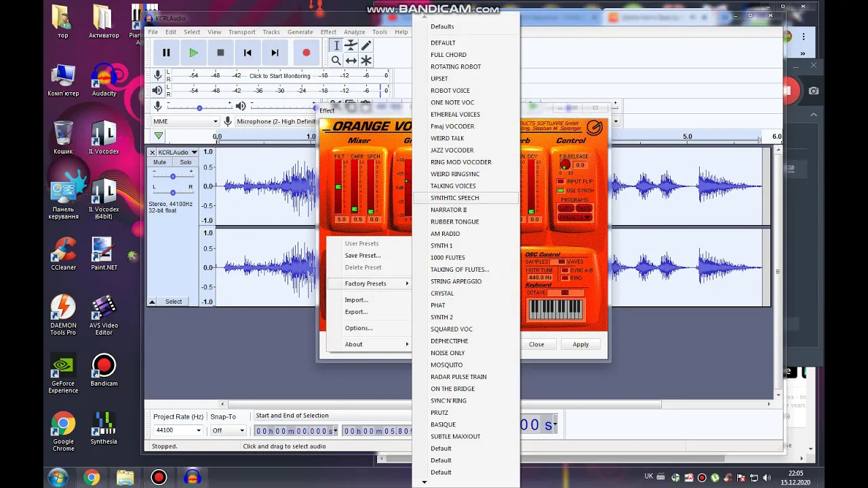868x488 pixels.
Task: Click the green Play button
Action: coord(193,52)
